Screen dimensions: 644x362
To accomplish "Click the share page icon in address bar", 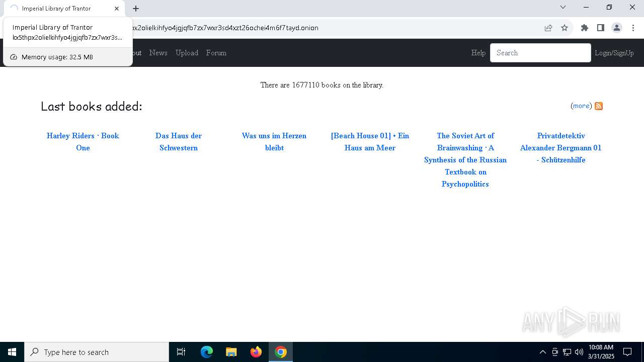I will click(548, 28).
